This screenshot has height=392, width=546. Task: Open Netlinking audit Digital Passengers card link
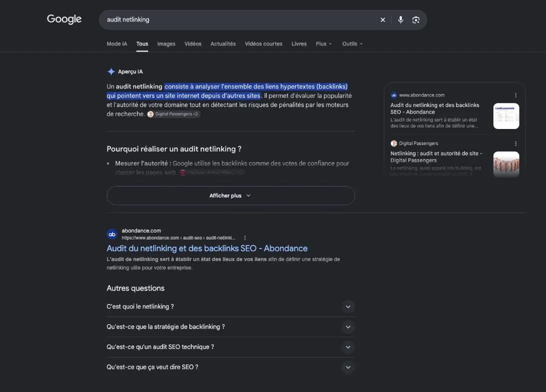pyautogui.click(x=436, y=157)
